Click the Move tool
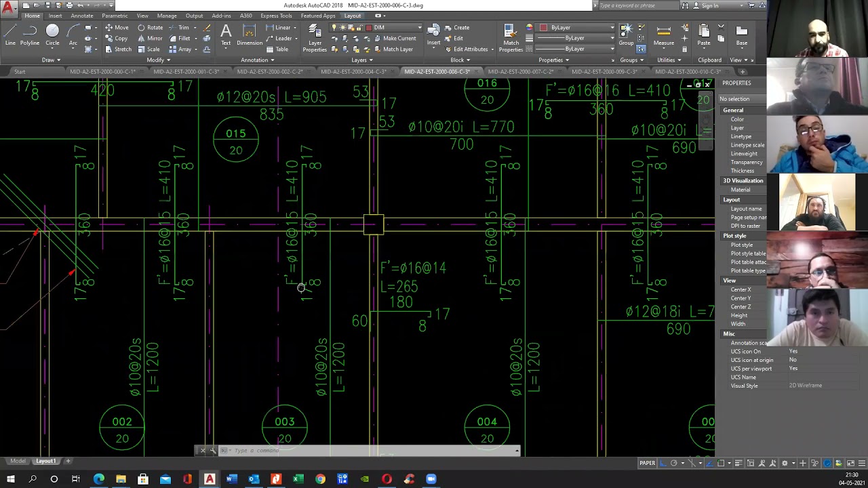868x488 pixels. (x=117, y=28)
